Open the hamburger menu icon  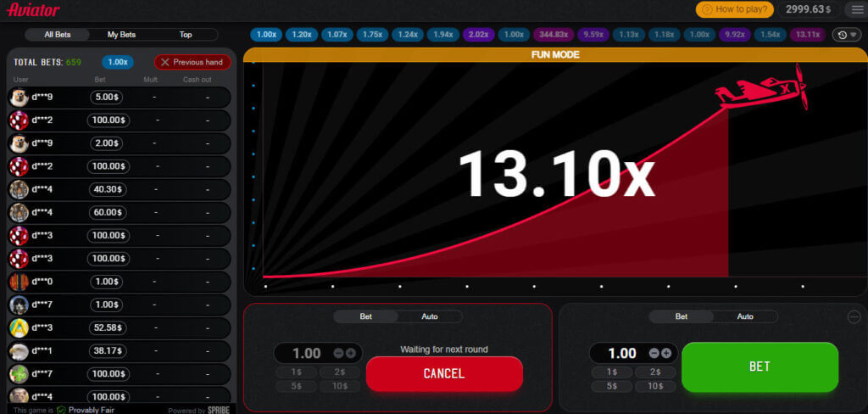click(857, 9)
